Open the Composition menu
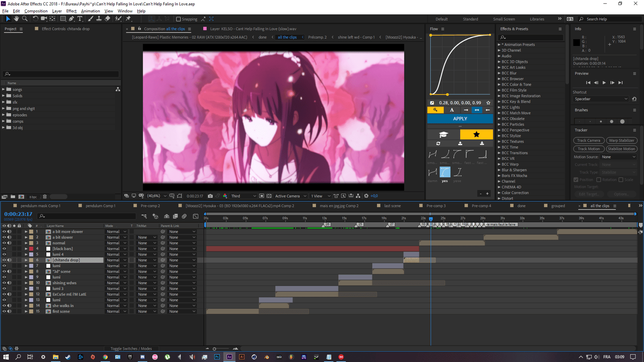 [36, 11]
